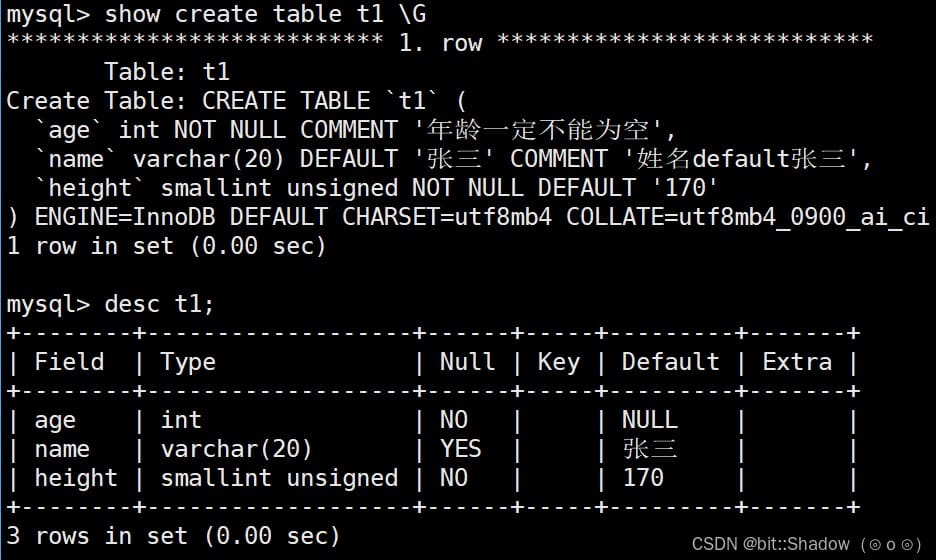Click the 'desc t1;' command text
This screenshot has width=936, height=560.
(x=159, y=304)
